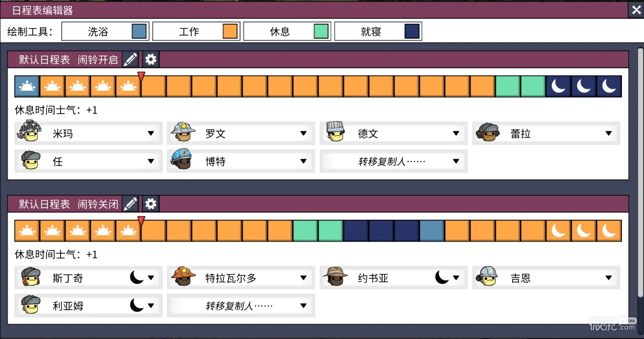This screenshot has width=644, height=339.
Task: Click 德文's duplicant portrait
Action: point(335,131)
